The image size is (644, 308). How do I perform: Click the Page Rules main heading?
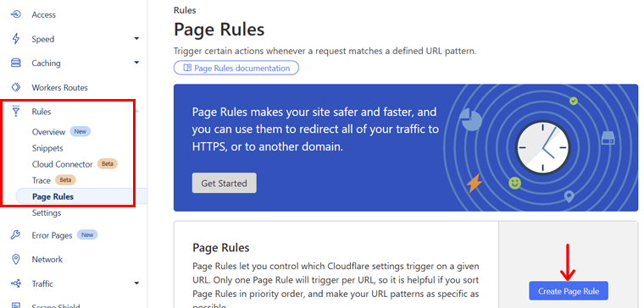click(219, 30)
